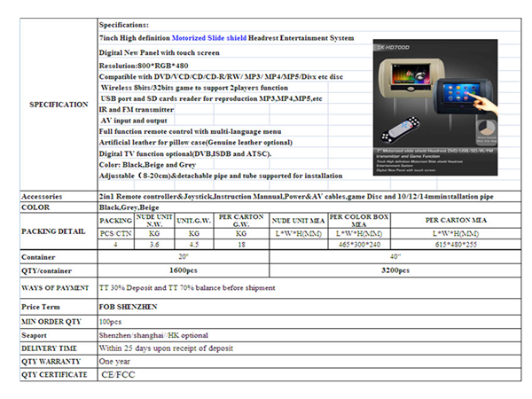The height and width of the screenshot is (399, 532).
Task: Select the 'PER COLOR BOX MEA' header cell
Action: pyautogui.click(x=359, y=221)
